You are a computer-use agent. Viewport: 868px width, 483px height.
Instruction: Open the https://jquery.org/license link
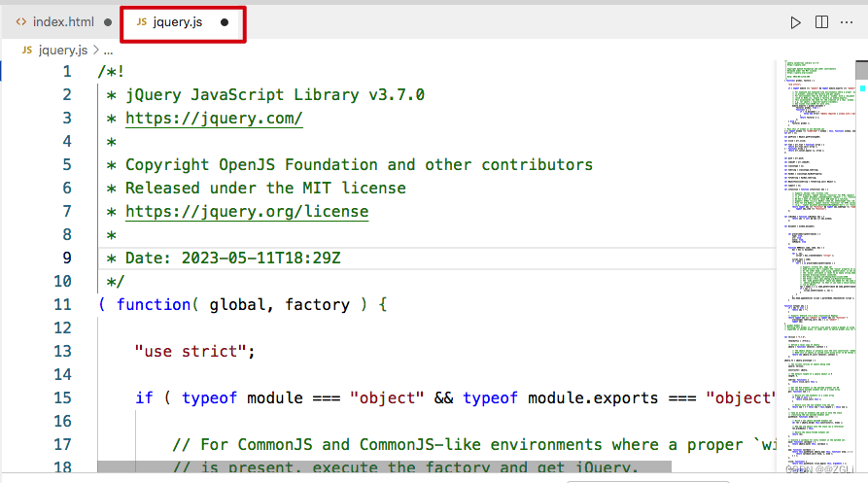coord(247,211)
